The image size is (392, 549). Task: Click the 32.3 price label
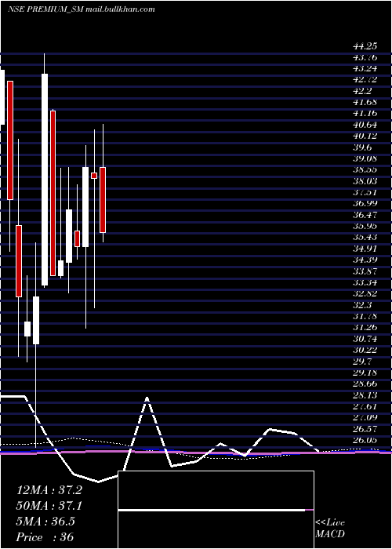pyautogui.click(x=361, y=304)
